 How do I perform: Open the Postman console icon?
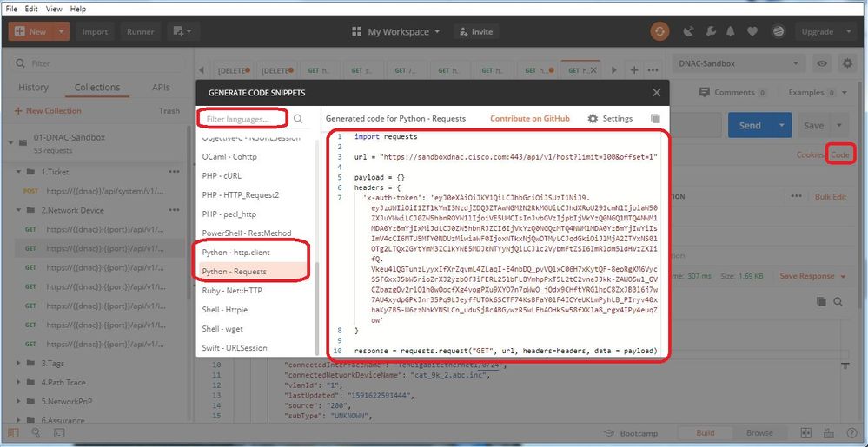pos(59,432)
